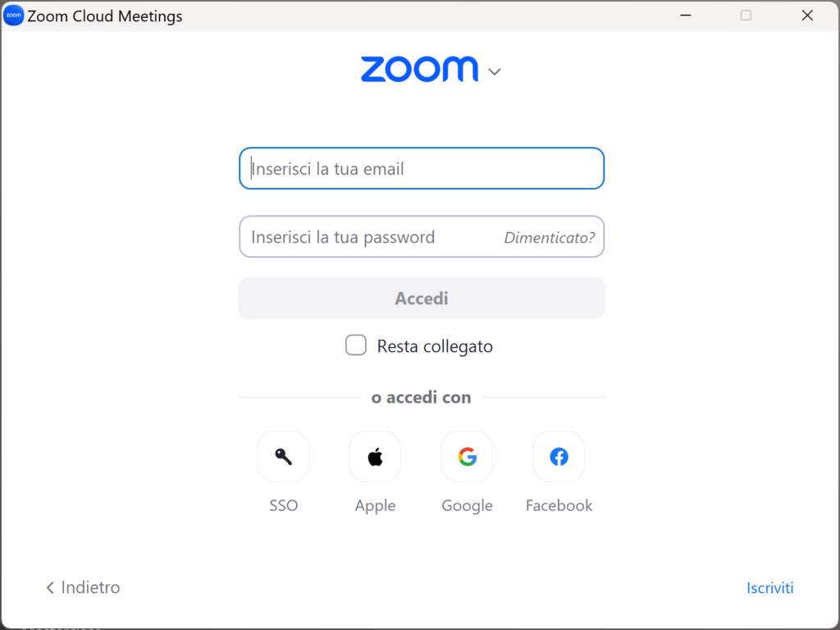840x630 pixels.
Task: Click the Accedi button
Action: pos(422,298)
